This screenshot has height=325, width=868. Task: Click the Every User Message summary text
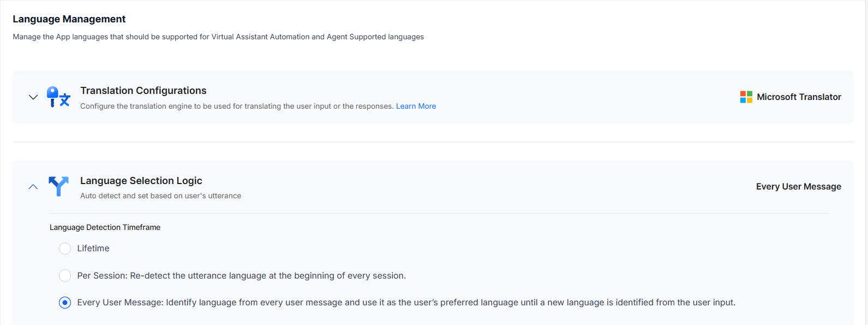[799, 187]
